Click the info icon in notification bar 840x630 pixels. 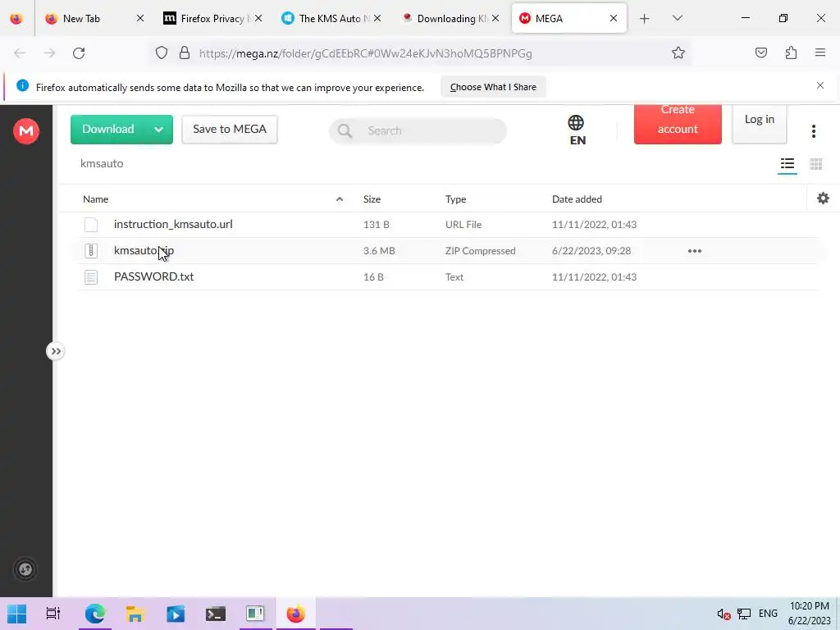point(22,85)
